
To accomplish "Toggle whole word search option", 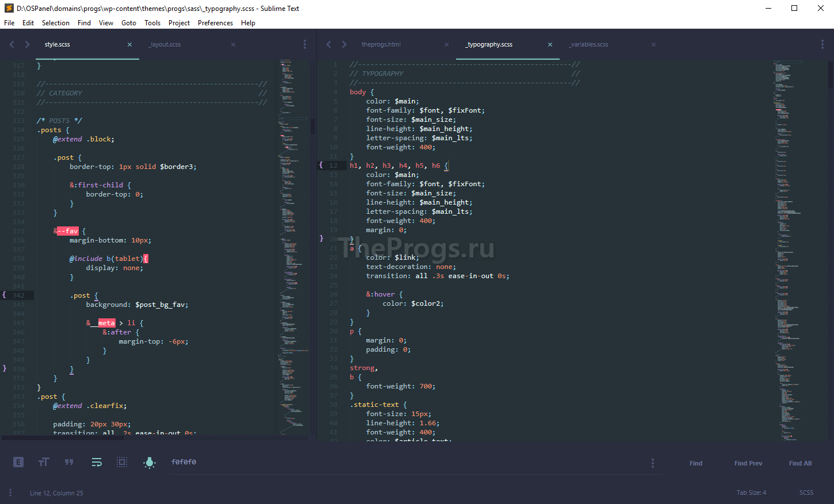I will click(x=69, y=462).
